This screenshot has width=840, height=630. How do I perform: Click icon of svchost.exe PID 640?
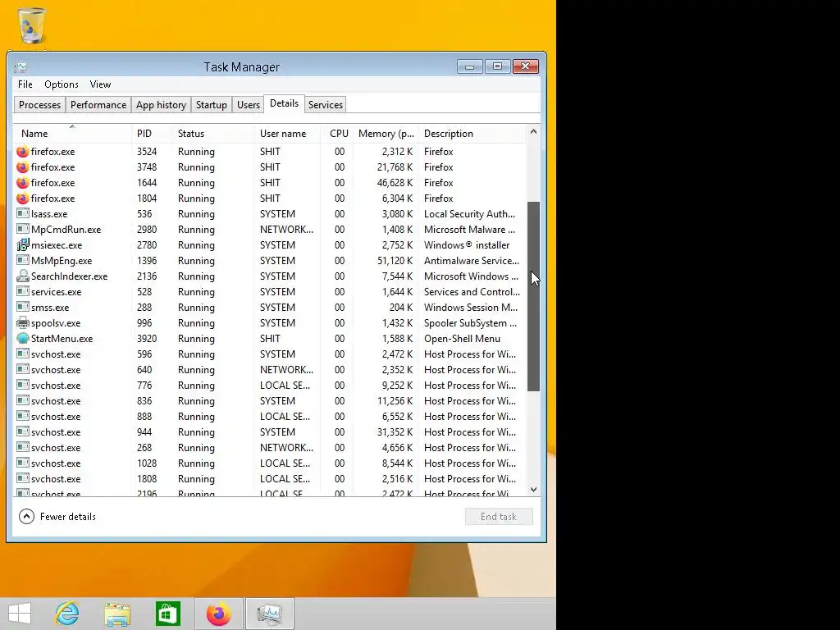tap(22, 368)
